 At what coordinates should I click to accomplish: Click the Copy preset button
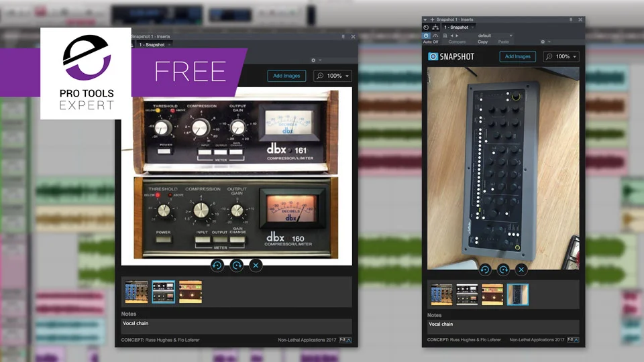[483, 42]
